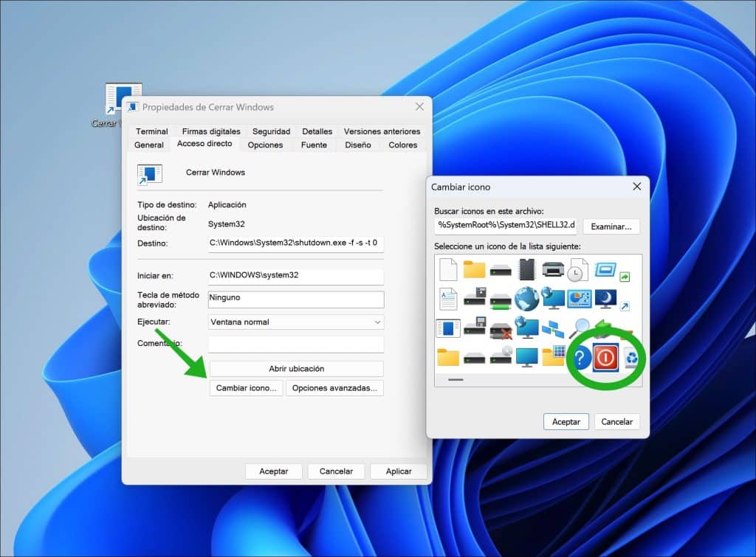This screenshot has height=557, width=756.
Task: Click the Destino shutdown.exe field
Action: point(296,243)
